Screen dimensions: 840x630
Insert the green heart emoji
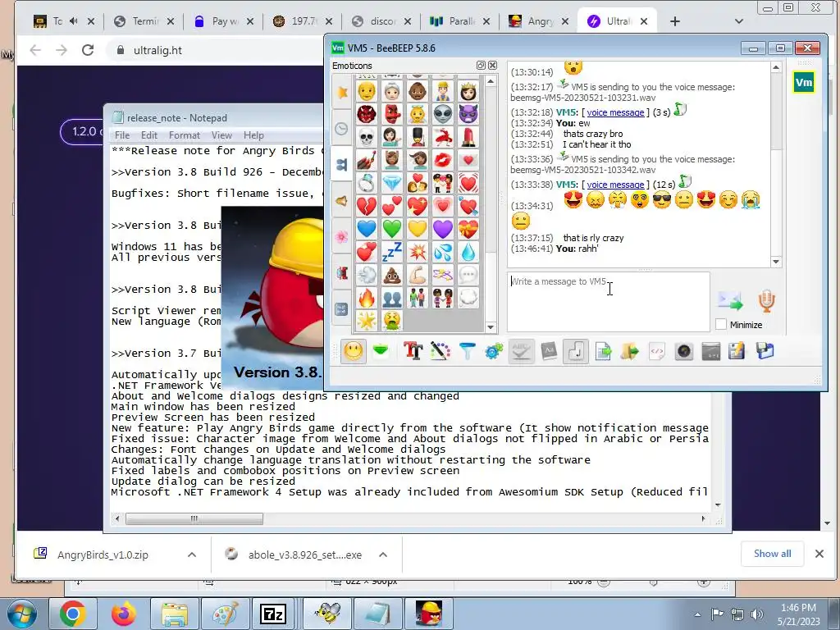click(x=391, y=229)
